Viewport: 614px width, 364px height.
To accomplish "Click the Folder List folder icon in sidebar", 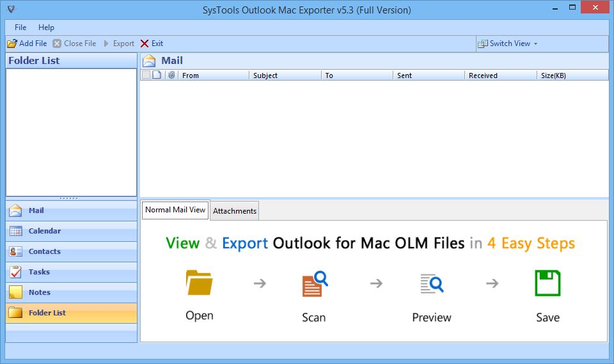I will 15,312.
